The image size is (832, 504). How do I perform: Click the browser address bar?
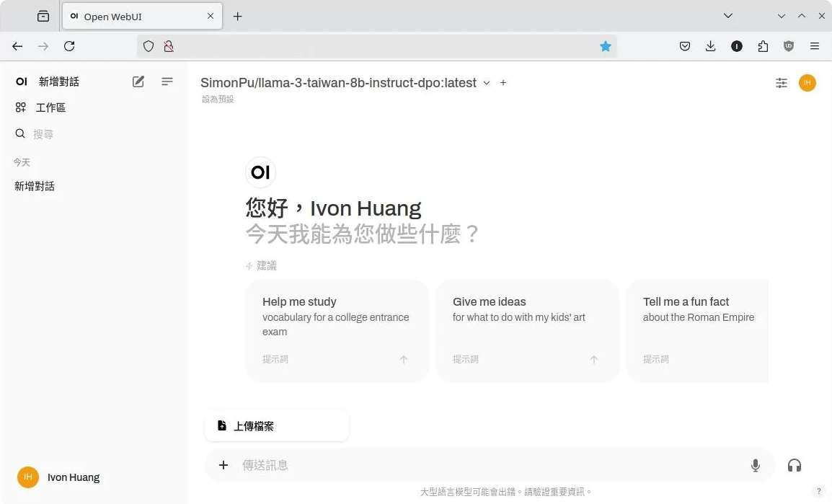click(x=377, y=46)
